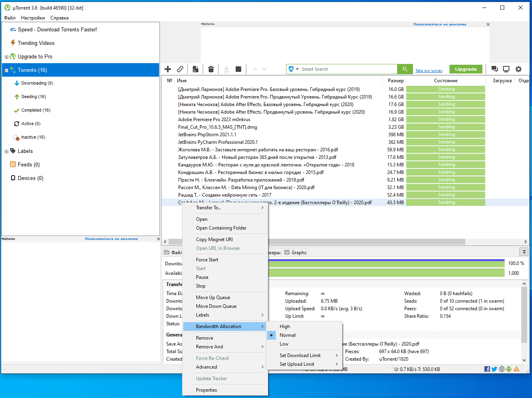Screen dimensions: 532x398
Task: Collapse the details pane with chevron button
Action: [x=524, y=252]
